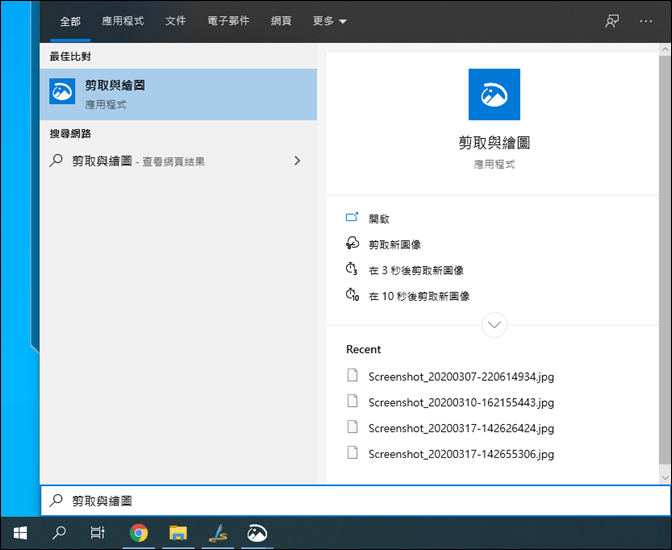Click file icon of Screenshot_20200317-142655306.jpg
Viewport: 672px width, 550px height.
(352, 452)
